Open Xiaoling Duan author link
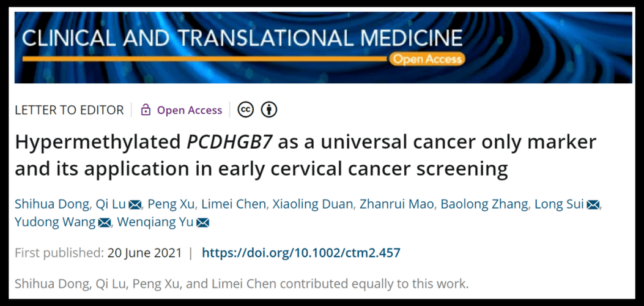644x306 pixels. (313, 204)
